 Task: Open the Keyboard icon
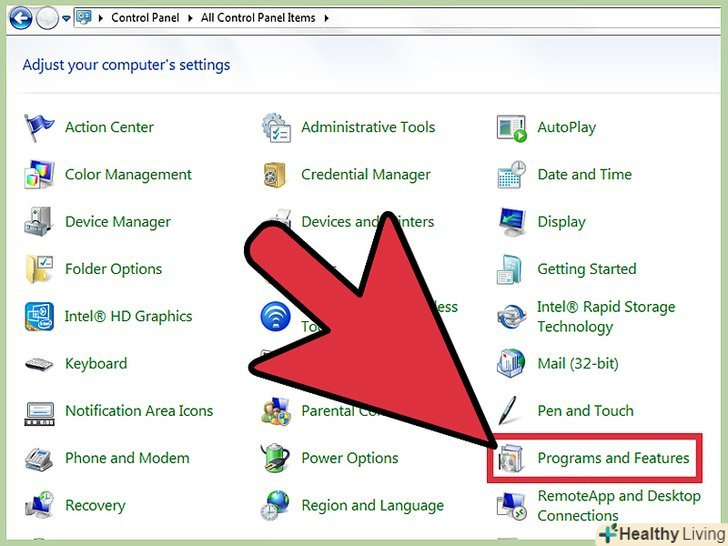(39, 364)
